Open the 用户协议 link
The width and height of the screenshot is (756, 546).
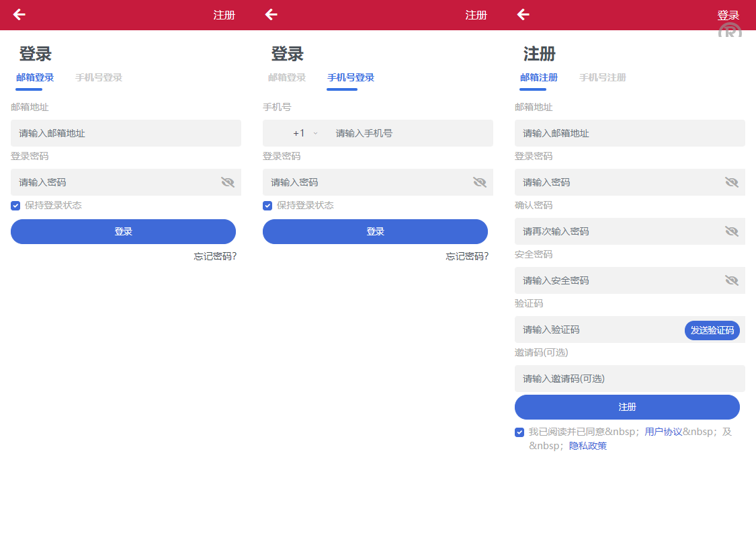pos(663,432)
